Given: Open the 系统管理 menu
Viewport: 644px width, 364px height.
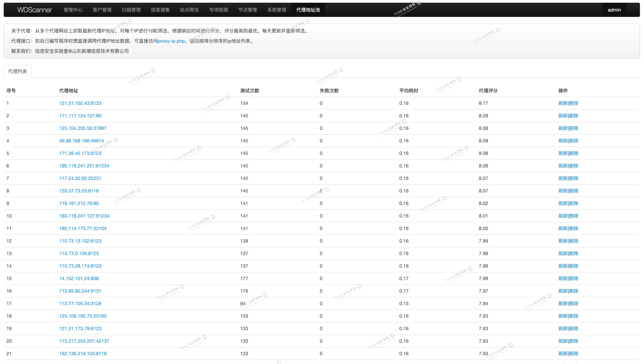Looking at the screenshot, I should click(277, 10).
